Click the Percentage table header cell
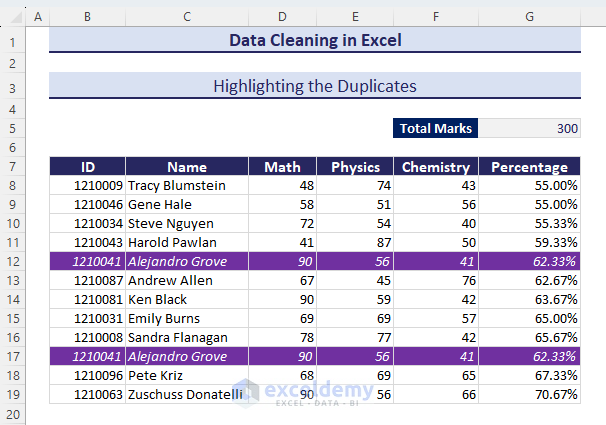 [x=529, y=167]
